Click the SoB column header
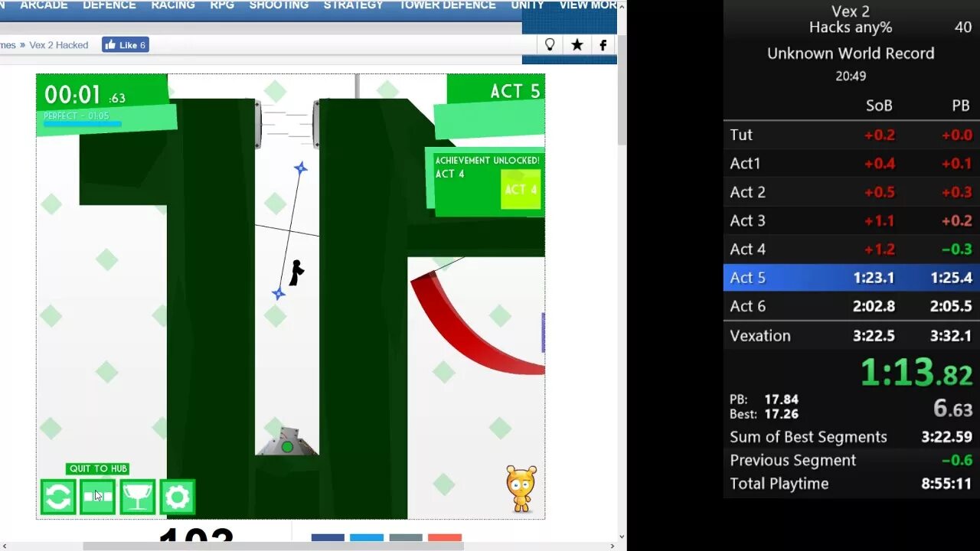 [879, 106]
